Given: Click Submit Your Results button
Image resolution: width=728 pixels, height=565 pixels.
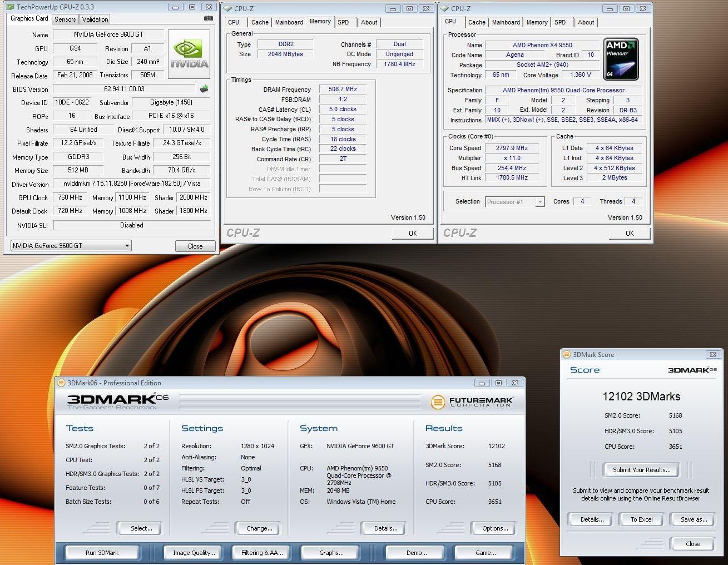Looking at the screenshot, I should [x=641, y=470].
